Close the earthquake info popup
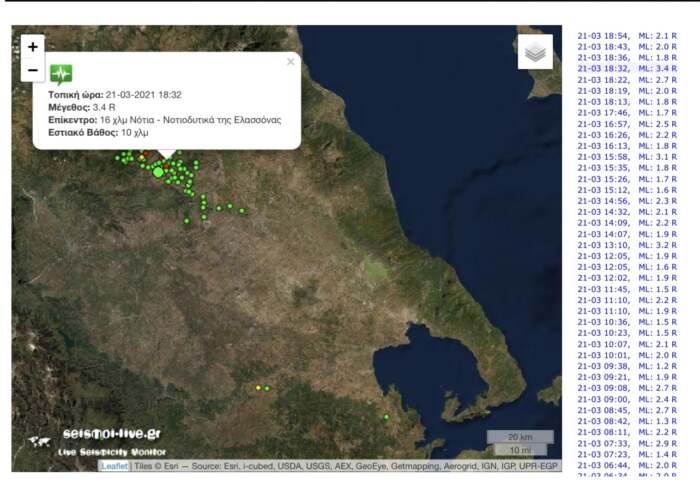Screen dimensions: 700x495 pos(291,62)
